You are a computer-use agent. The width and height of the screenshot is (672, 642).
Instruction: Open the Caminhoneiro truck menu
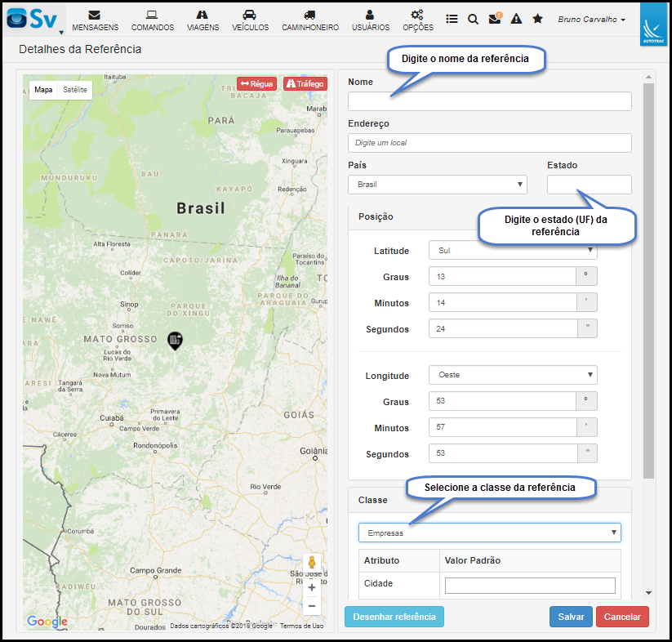pos(309,20)
